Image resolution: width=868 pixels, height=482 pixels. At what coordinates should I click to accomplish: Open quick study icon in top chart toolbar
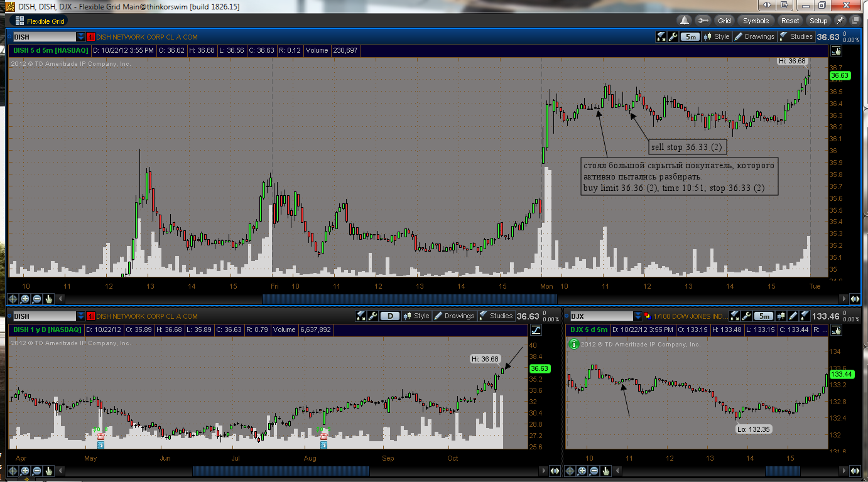click(x=661, y=36)
